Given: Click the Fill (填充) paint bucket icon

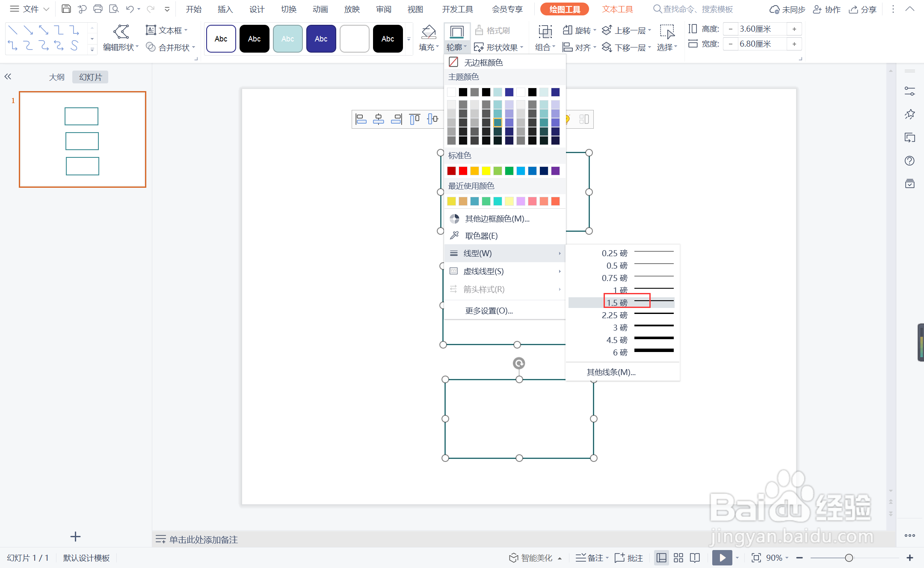Looking at the screenshot, I should (x=428, y=32).
